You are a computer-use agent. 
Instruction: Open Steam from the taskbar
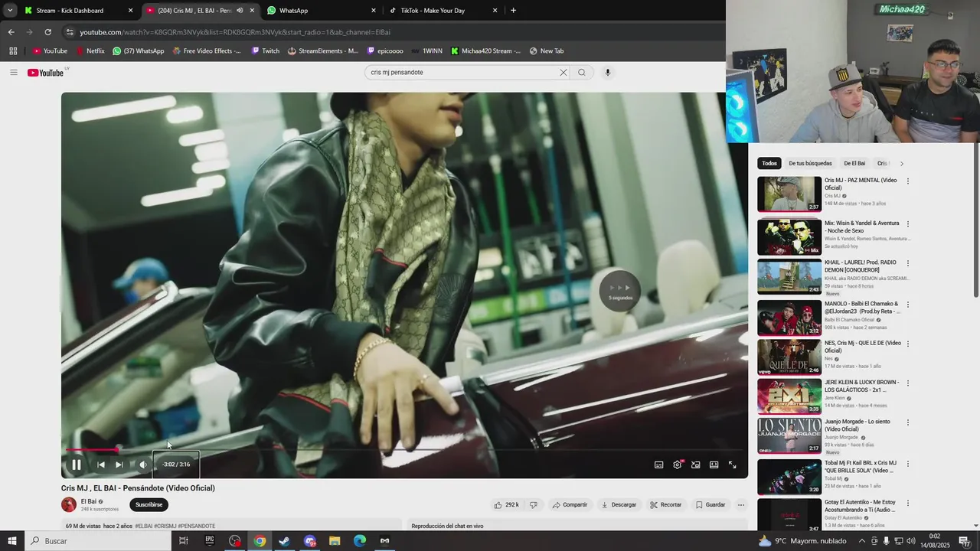click(284, 541)
